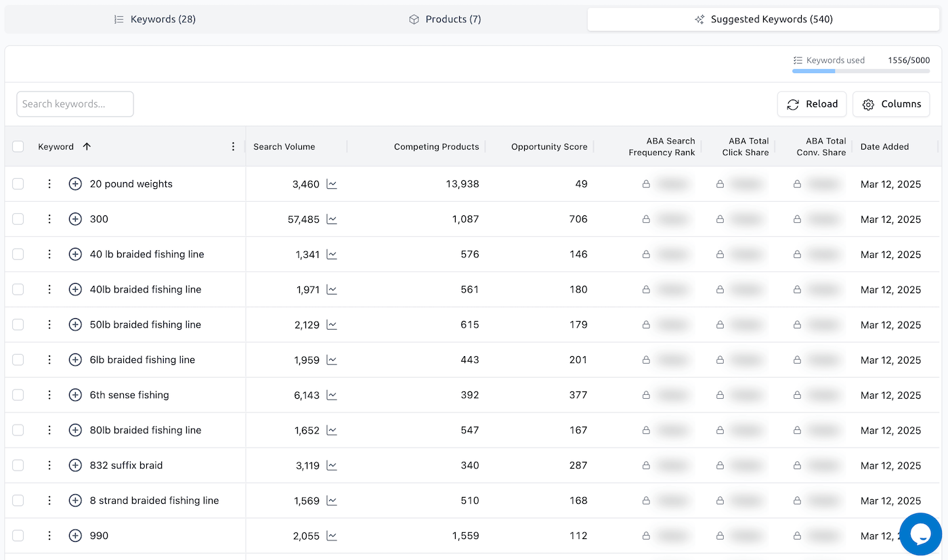Toggle the Keyword column sort arrow
This screenshot has width=948, height=560.
87,146
